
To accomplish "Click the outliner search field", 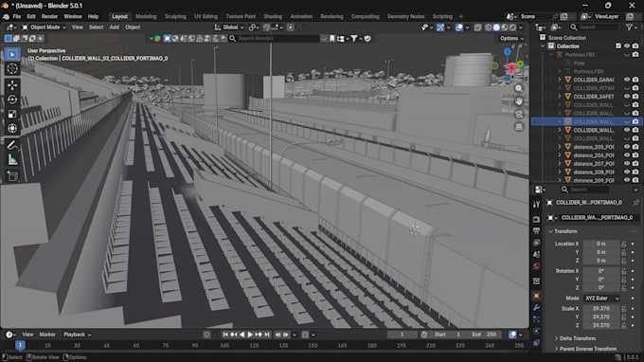I will pyautogui.click(x=594, y=27).
